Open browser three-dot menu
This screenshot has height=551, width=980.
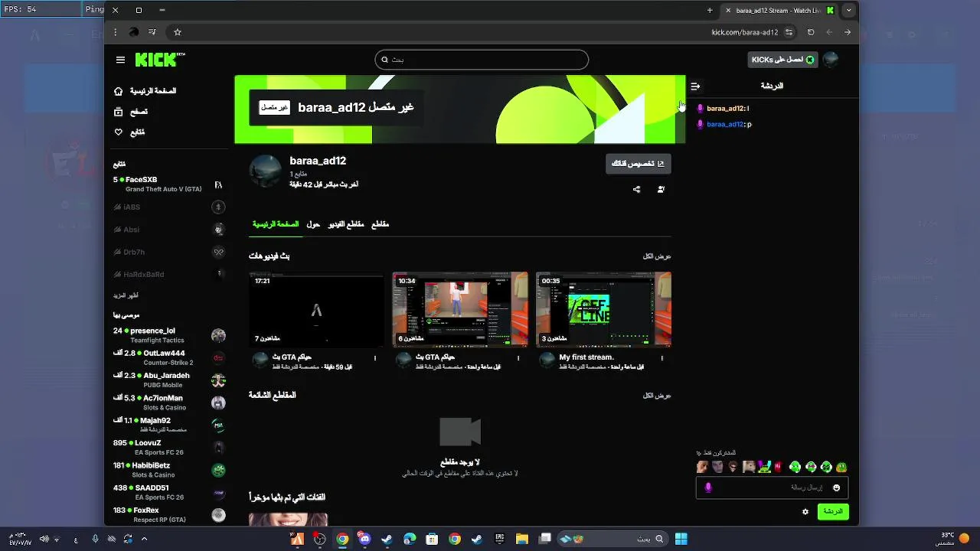pos(115,32)
